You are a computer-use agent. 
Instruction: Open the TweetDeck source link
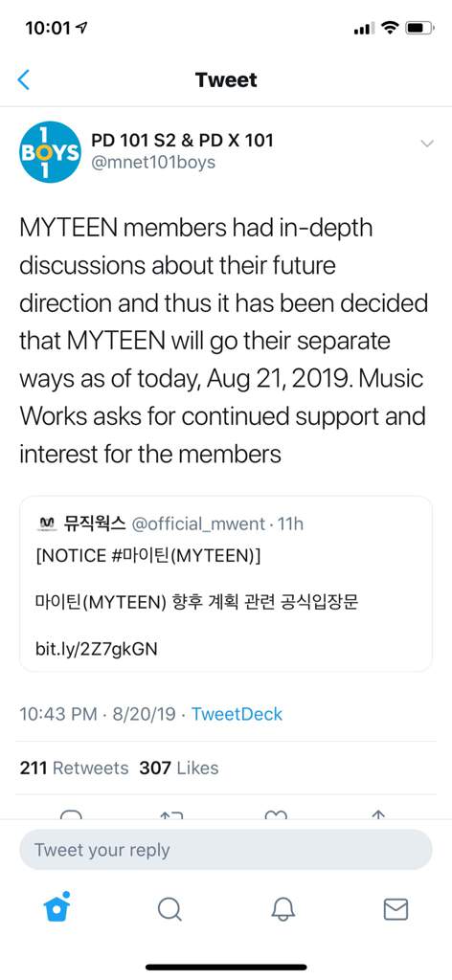[x=237, y=714]
